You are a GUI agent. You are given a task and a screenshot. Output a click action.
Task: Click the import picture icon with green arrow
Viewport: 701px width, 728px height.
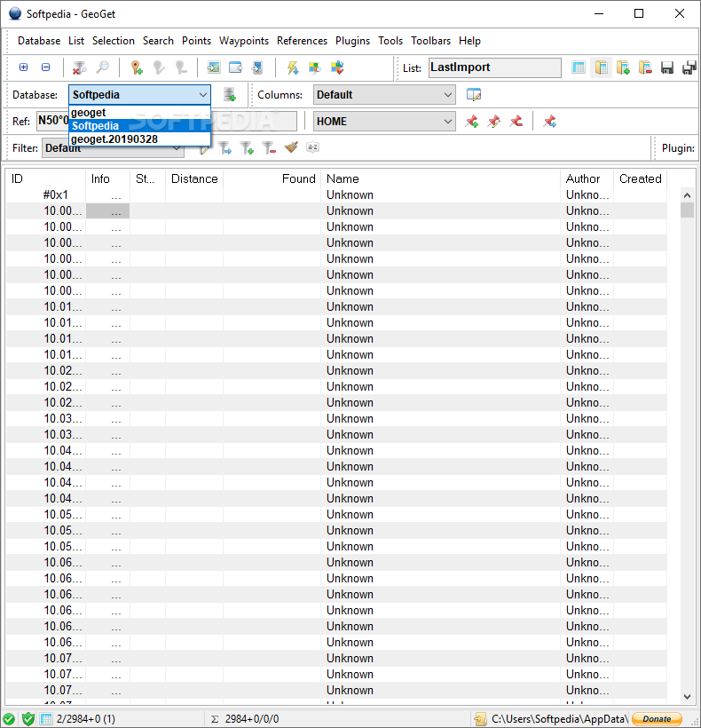214,67
